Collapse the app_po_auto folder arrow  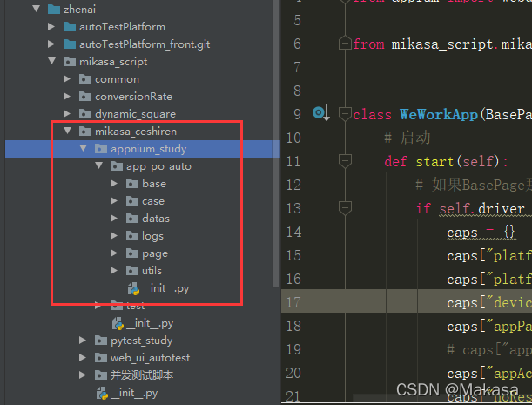(x=98, y=166)
